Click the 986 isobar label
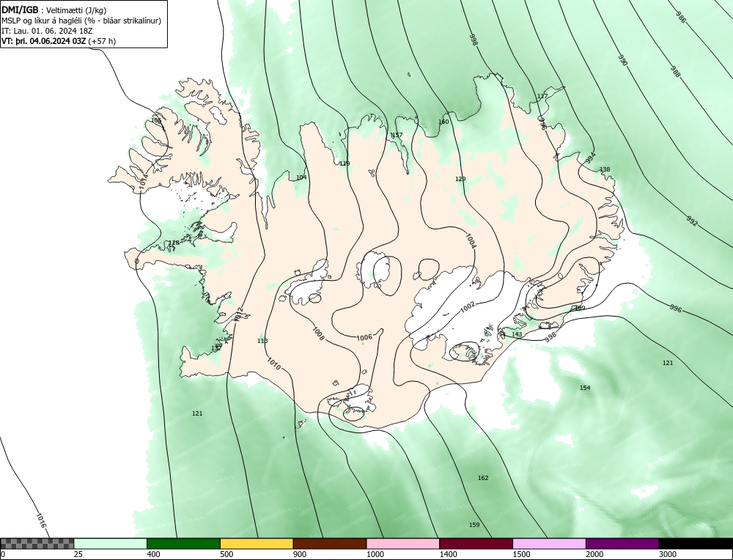The image size is (733, 560). pos(681,17)
